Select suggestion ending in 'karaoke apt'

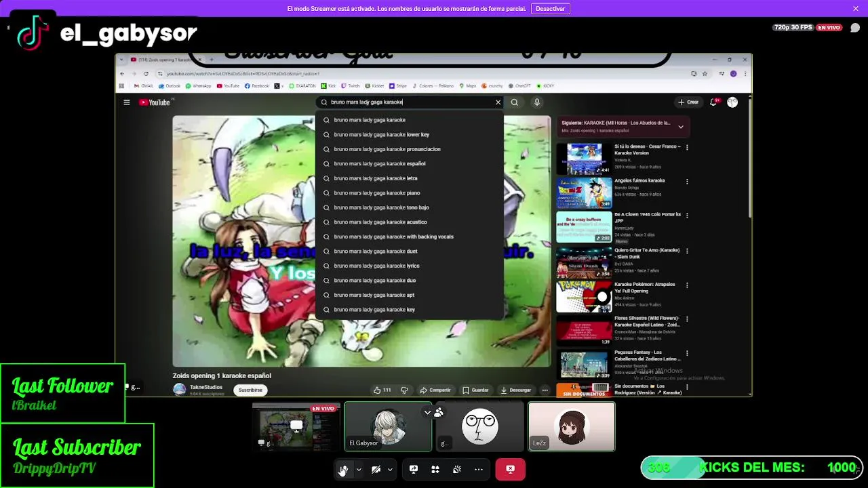(410, 295)
